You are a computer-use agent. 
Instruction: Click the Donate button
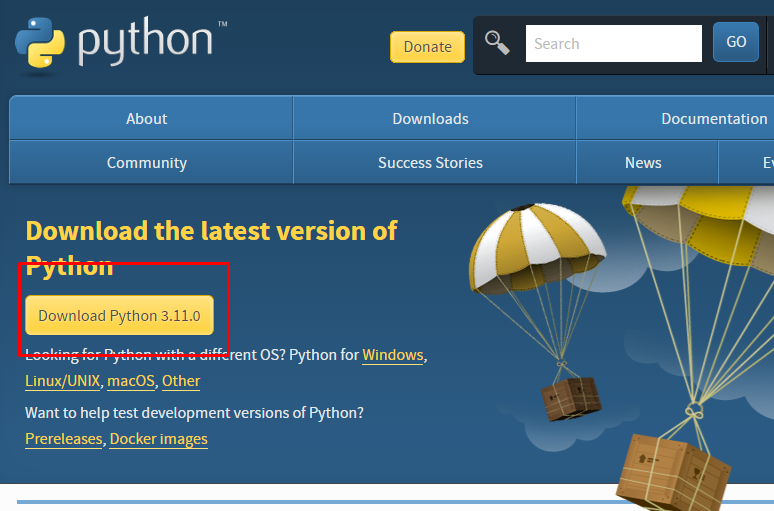click(x=427, y=47)
